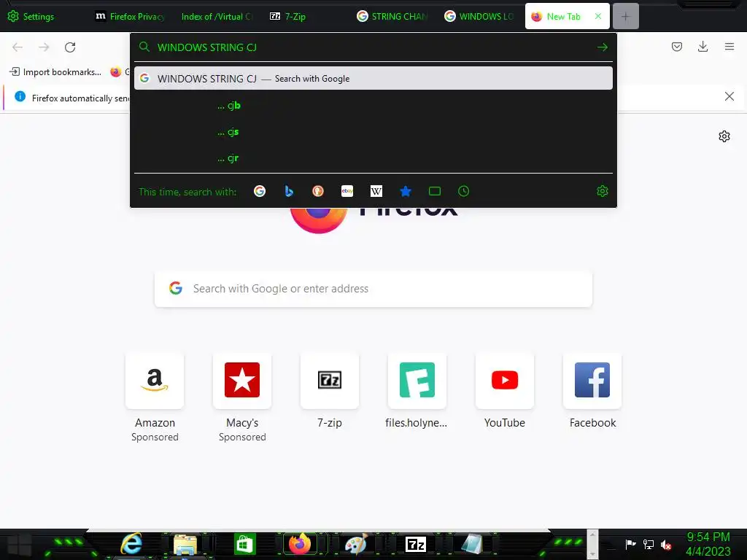The height and width of the screenshot is (560, 747).
Task: Search bookmarks using star icon
Action: tap(406, 192)
